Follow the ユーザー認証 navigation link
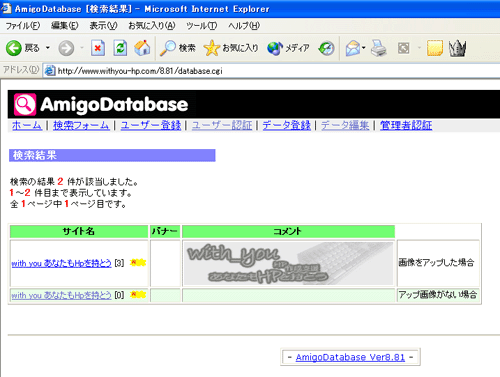Viewport: 500px width, 377px height. pos(222,125)
